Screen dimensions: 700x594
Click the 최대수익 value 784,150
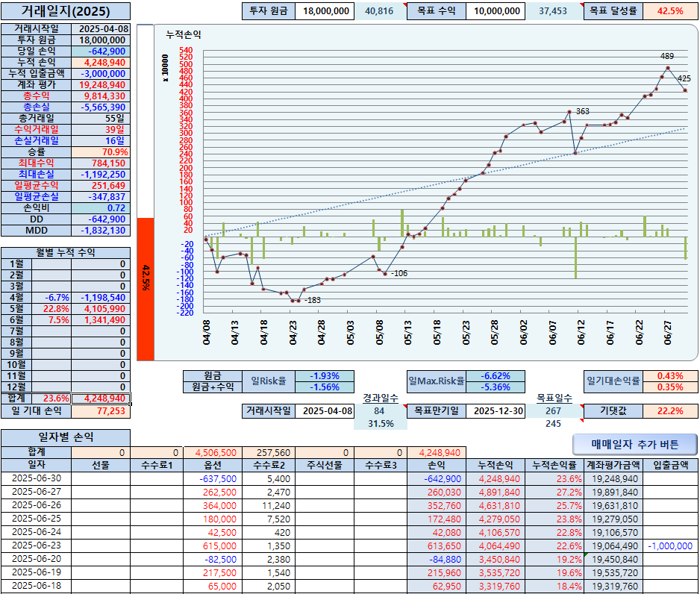(x=101, y=163)
